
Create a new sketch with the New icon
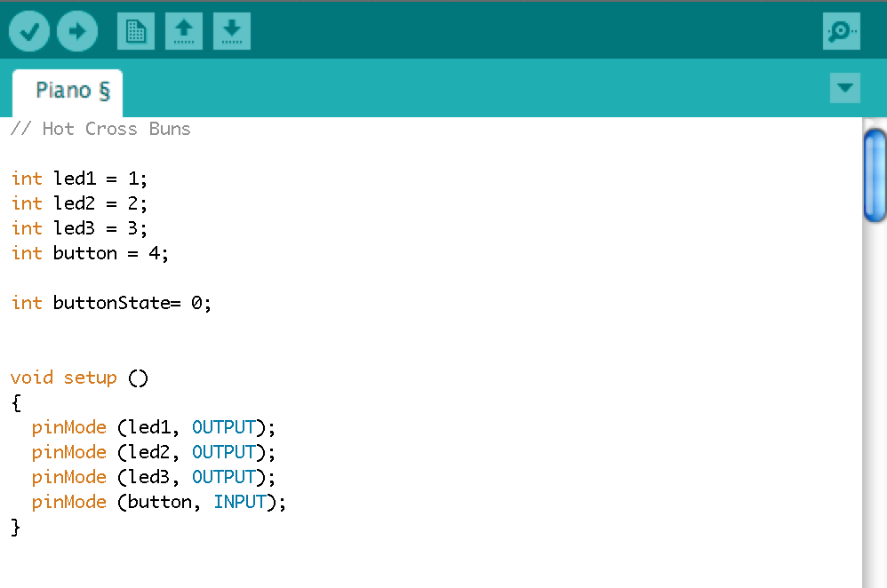[x=136, y=31]
